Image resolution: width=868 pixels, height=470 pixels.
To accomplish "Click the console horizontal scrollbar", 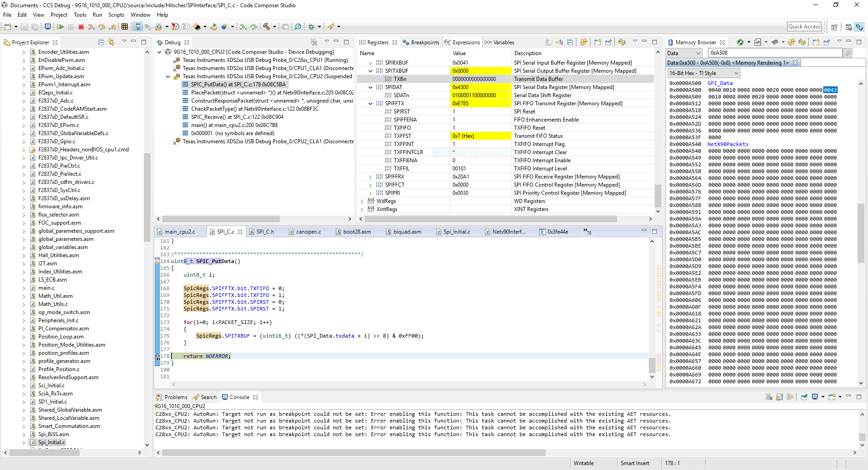I will click(x=353, y=452).
